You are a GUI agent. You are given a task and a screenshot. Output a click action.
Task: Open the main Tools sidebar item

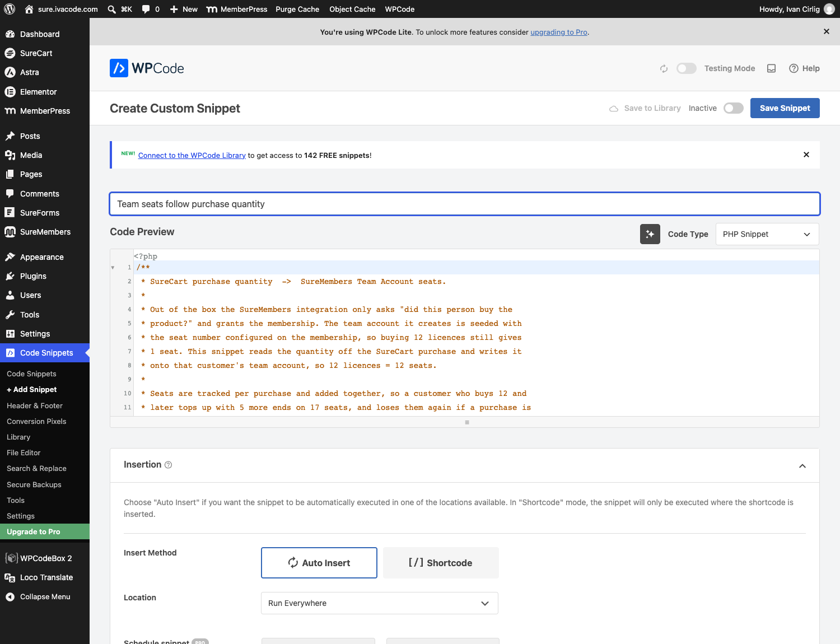[x=45, y=315]
